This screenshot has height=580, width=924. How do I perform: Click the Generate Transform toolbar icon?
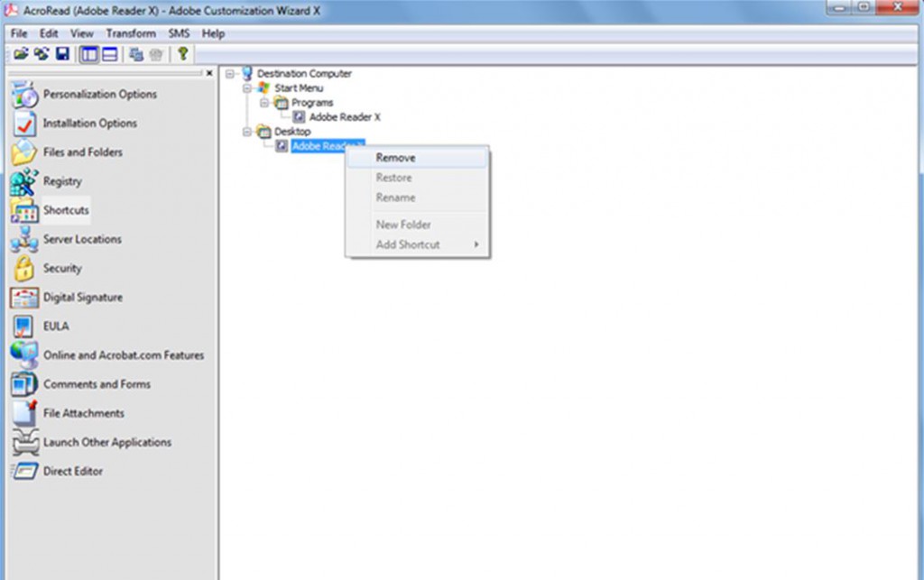pyautogui.click(x=136, y=55)
